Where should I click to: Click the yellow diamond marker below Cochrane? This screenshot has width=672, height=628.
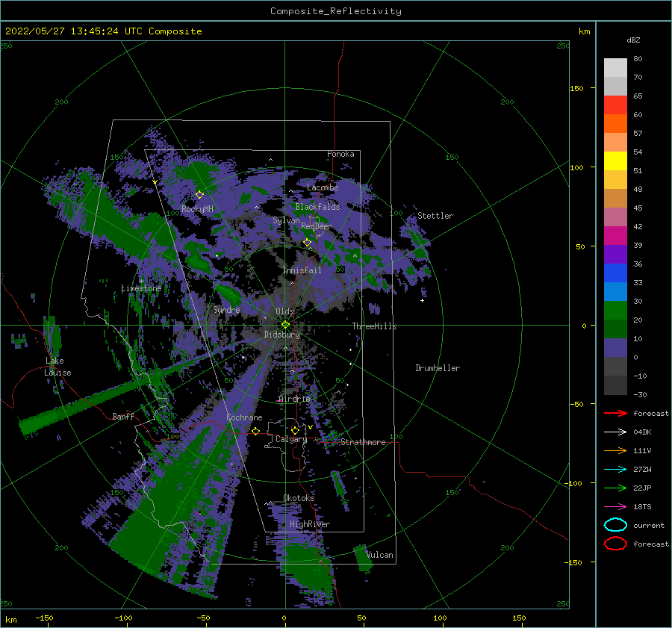pos(255,431)
